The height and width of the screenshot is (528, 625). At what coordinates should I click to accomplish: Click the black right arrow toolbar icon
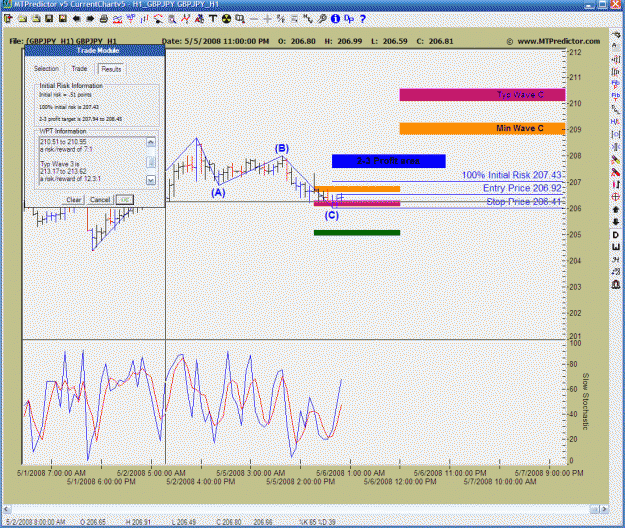(90, 19)
